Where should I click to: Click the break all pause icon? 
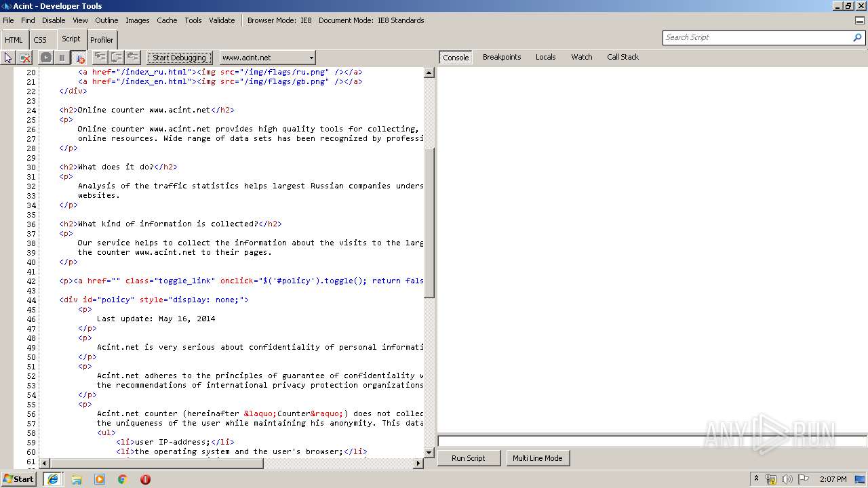tap(62, 58)
